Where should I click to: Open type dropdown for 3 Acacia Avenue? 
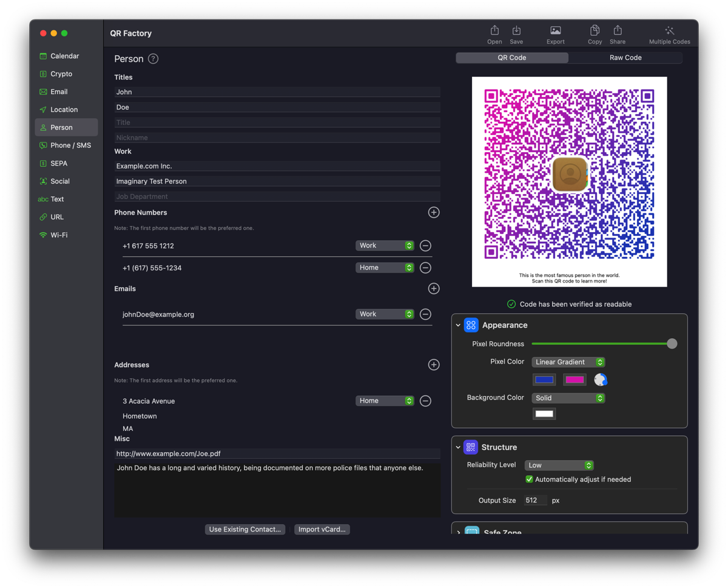click(385, 401)
